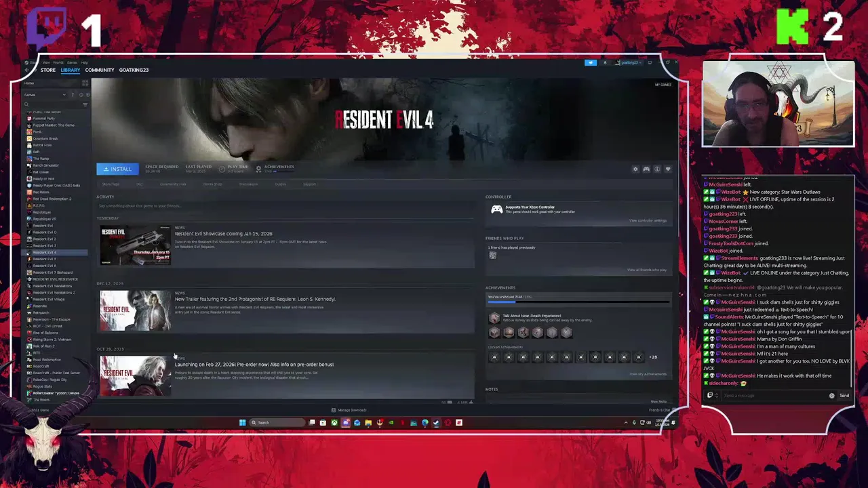This screenshot has width=868, height=488.
Task: Click the activity comment input field
Action: (x=285, y=206)
